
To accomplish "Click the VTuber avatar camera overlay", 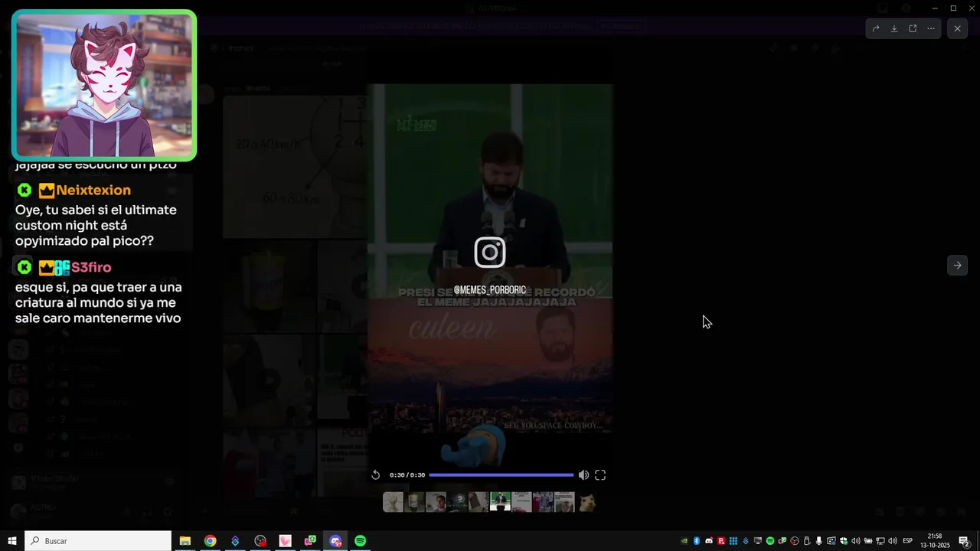I will click(x=104, y=86).
